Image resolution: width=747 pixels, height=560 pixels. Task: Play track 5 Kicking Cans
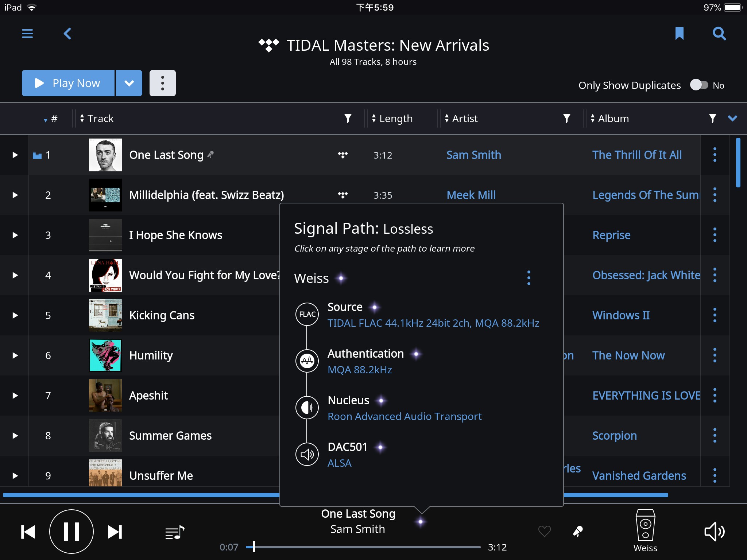[15, 315]
